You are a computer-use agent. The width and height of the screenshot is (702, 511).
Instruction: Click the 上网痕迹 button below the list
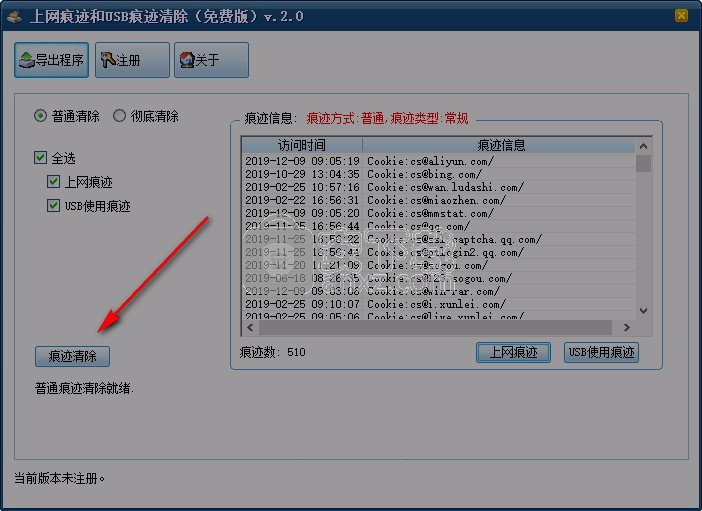coord(513,352)
